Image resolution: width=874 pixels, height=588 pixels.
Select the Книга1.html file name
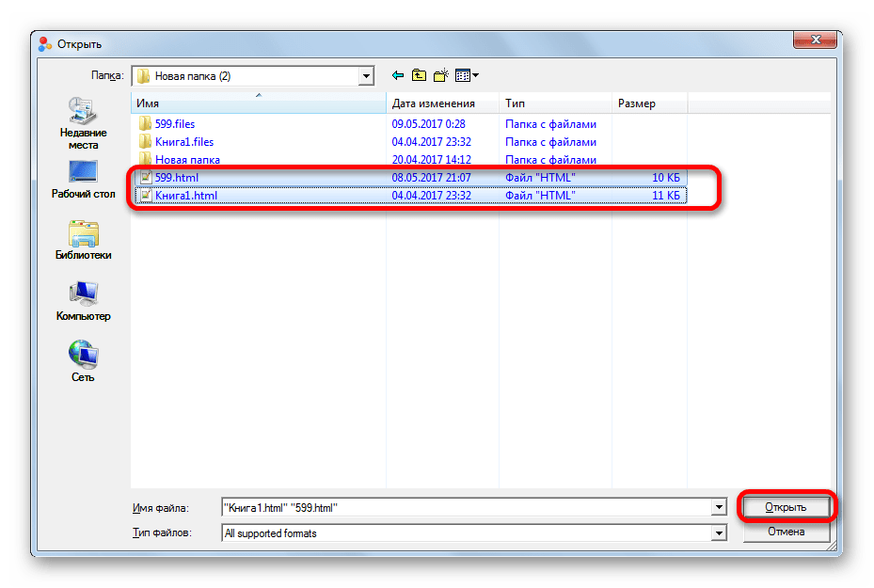tap(186, 195)
